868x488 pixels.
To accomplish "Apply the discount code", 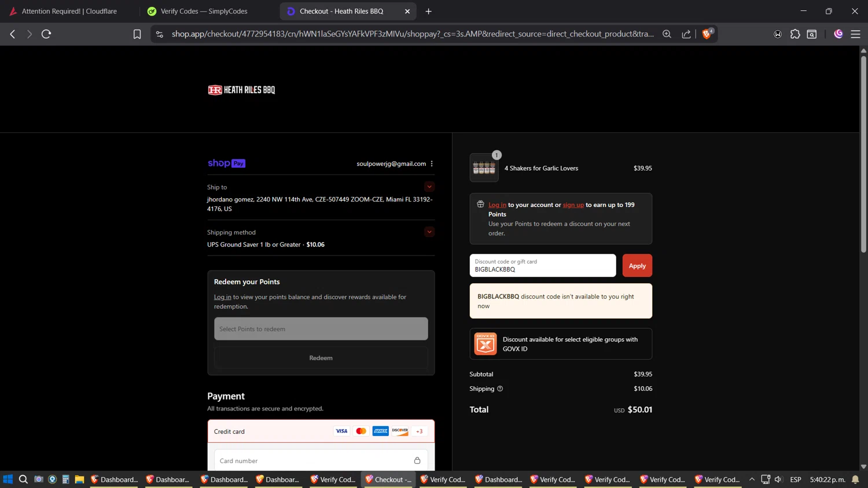I will tap(637, 265).
